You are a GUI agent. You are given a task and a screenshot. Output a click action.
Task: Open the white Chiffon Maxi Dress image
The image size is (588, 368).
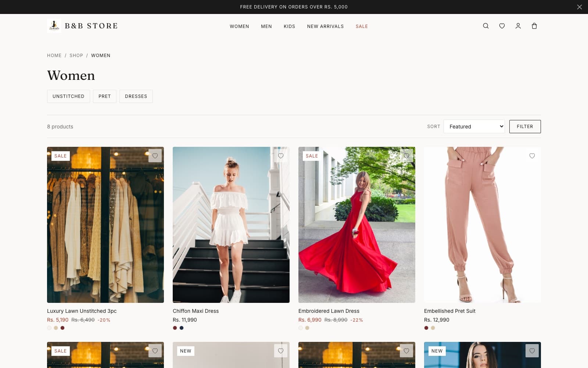[231, 225]
